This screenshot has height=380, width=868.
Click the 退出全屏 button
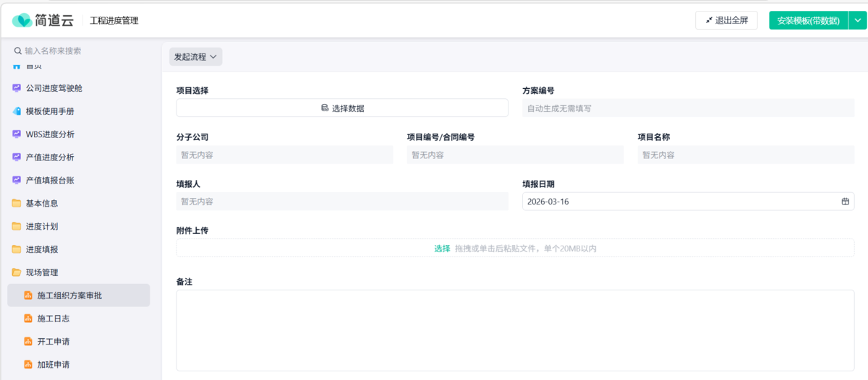726,20
